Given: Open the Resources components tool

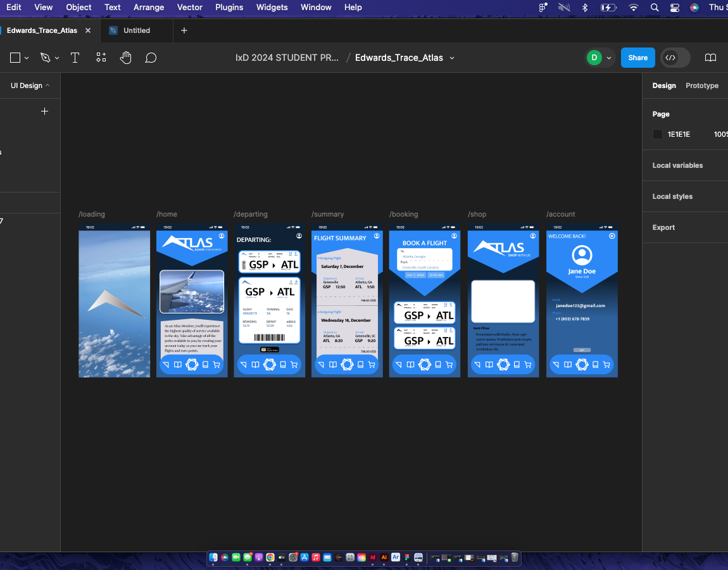Looking at the screenshot, I should click(101, 58).
